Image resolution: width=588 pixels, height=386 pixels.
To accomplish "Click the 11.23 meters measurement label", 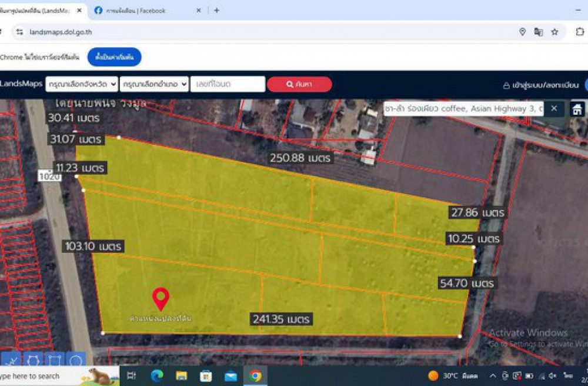I will tap(80, 168).
